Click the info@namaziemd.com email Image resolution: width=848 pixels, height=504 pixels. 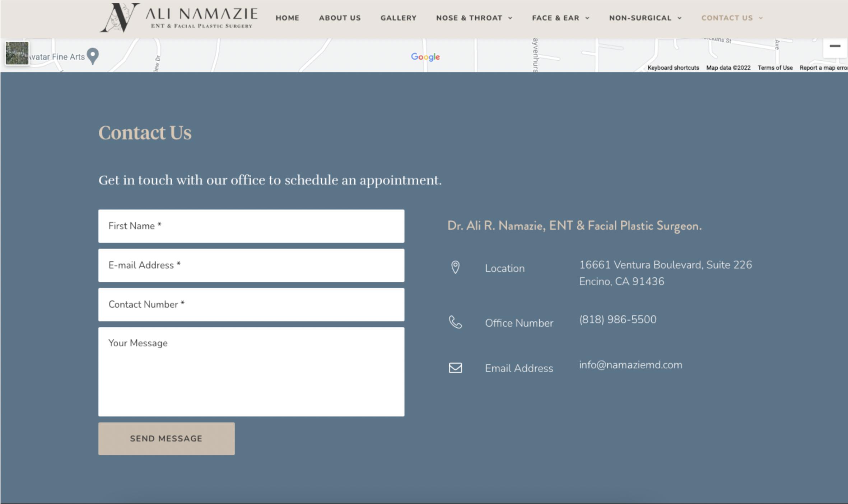(x=630, y=365)
